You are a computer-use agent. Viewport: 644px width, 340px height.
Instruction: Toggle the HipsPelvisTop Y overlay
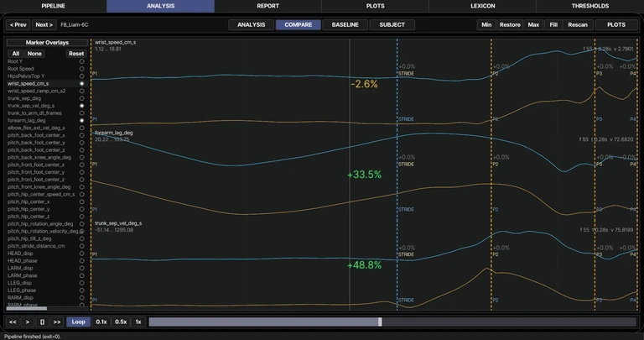coord(81,76)
